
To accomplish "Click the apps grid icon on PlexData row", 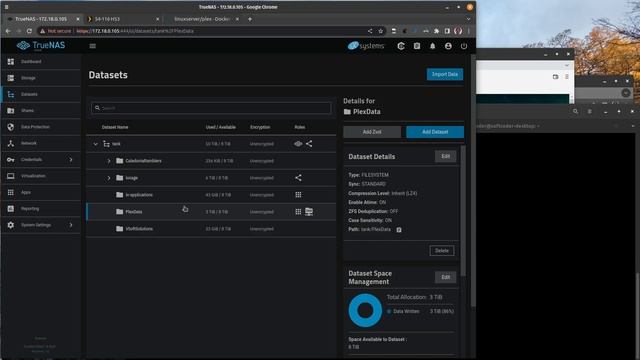I will coord(298,211).
